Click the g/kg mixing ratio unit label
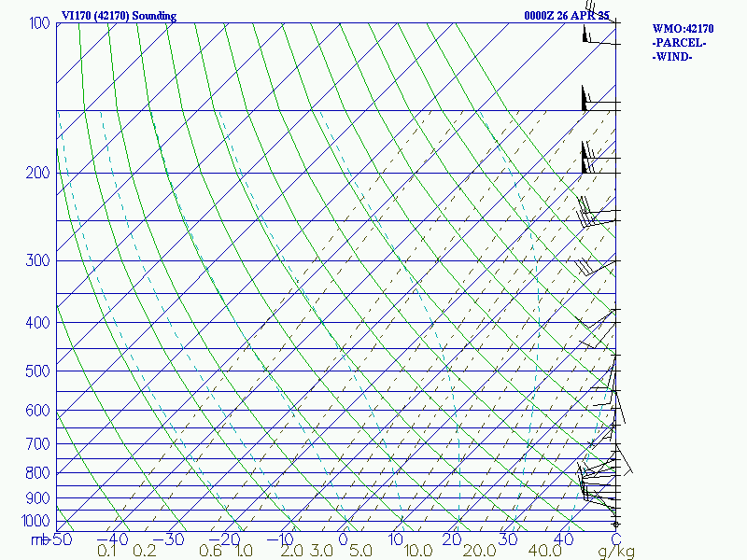 click(x=616, y=552)
